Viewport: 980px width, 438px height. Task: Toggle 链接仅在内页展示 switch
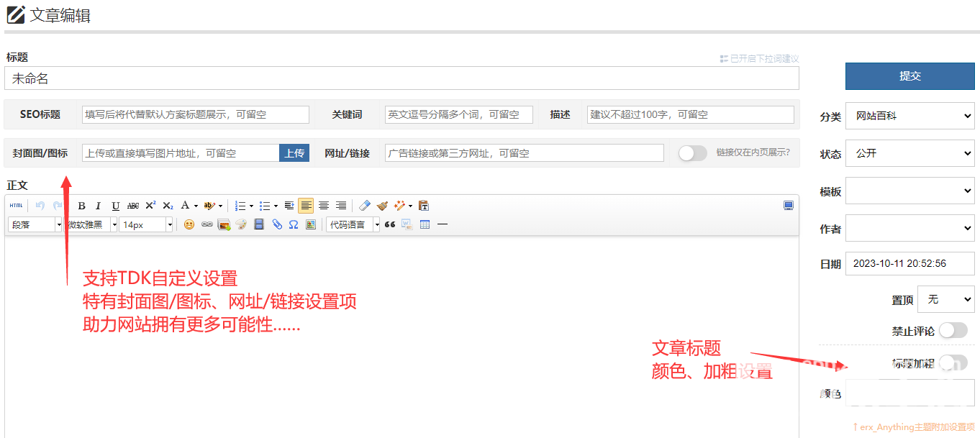(x=693, y=153)
